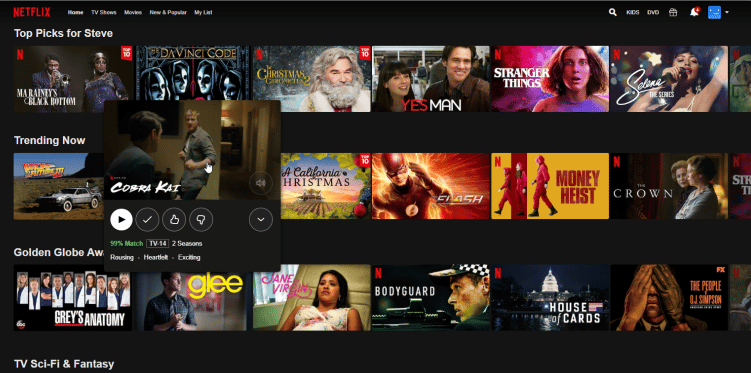Give Cobra Kai a thumbs up

(174, 220)
